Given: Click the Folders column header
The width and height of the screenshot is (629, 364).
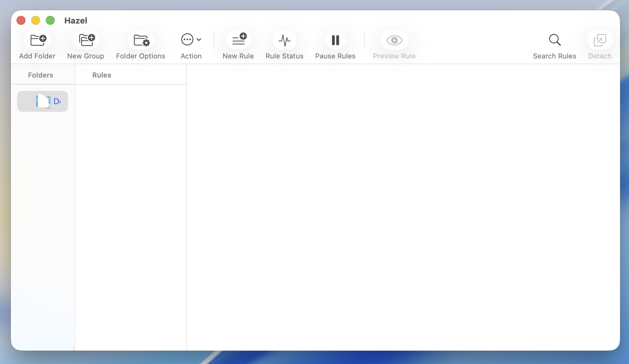Looking at the screenshot, I should [41, 75].
